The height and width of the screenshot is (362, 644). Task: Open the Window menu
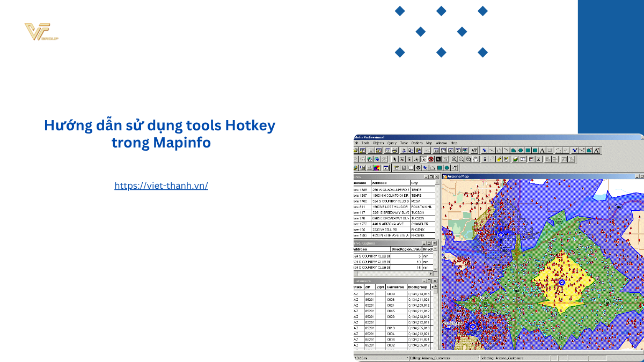coord(441,143)
